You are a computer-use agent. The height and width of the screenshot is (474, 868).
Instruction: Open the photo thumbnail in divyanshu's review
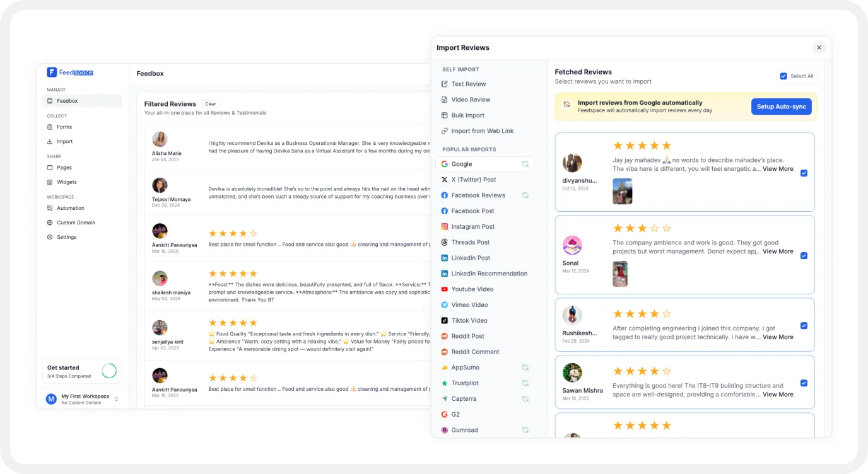623,191
